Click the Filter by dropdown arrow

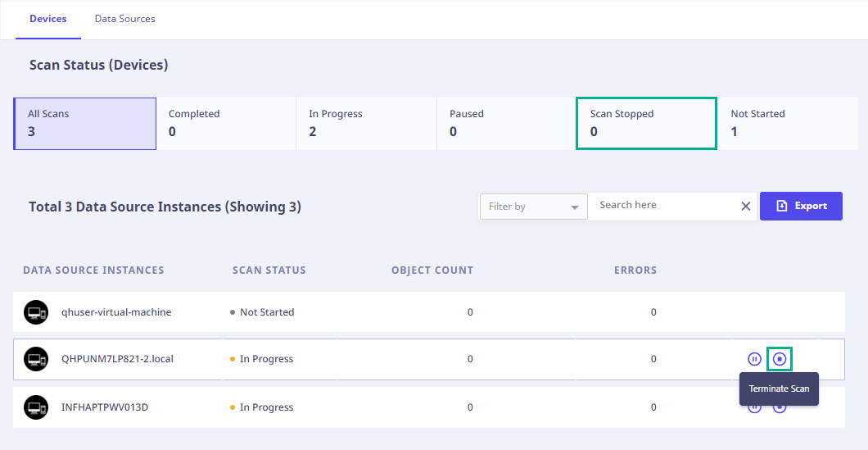click(x=575, y=207)
